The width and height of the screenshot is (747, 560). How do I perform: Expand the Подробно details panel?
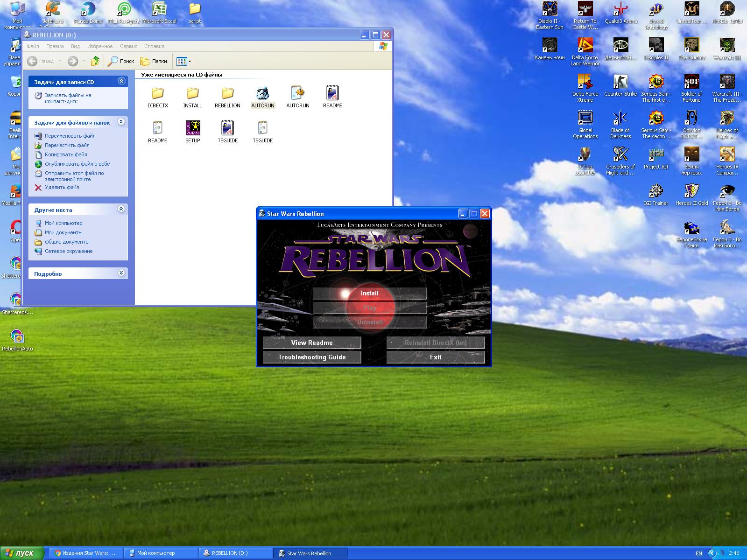[121, 273]
